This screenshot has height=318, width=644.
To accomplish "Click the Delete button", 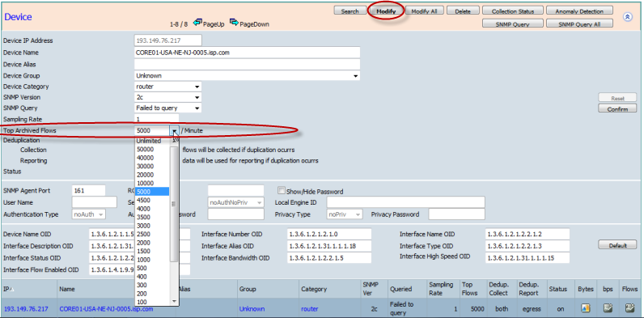I will [463, 11].
